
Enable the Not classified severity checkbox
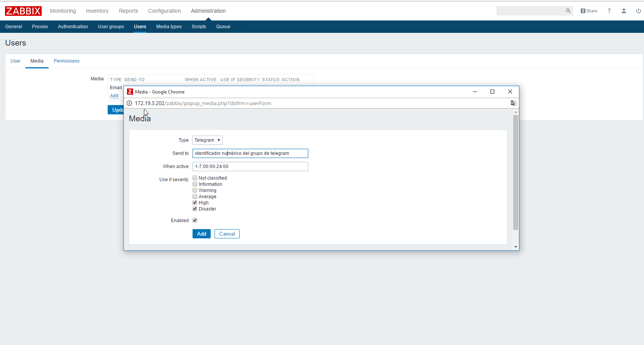tap(195, 178)
